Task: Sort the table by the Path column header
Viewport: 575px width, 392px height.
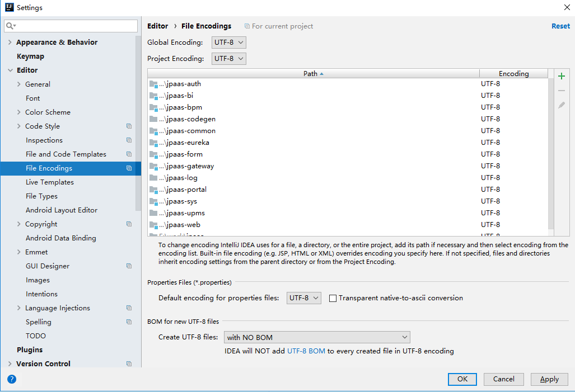Action: tap(314, 74)
